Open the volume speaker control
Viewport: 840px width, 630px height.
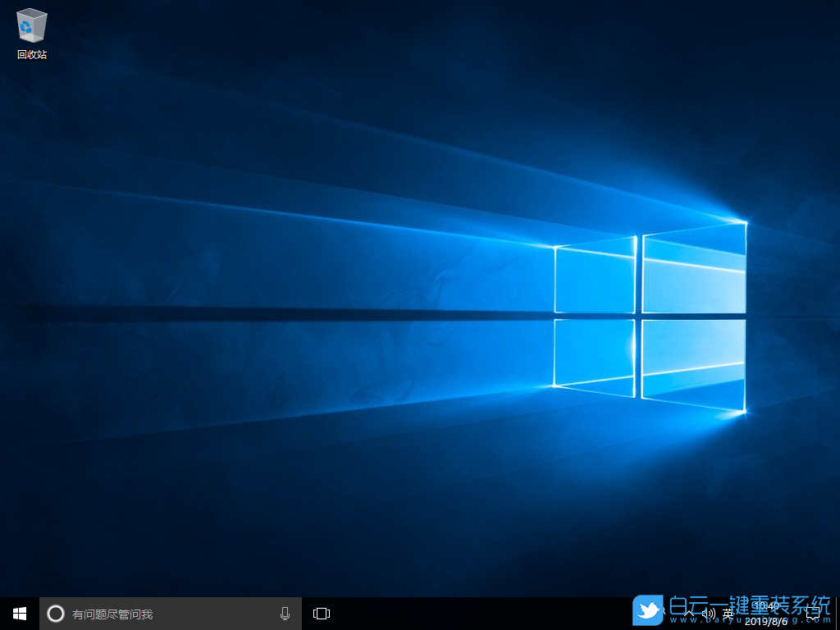click(x=709, y=614)
